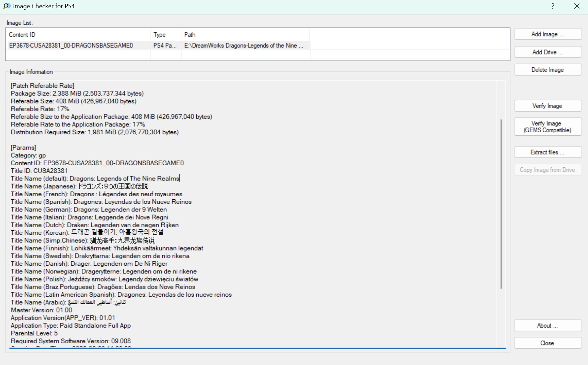The width and height of the screenshot is (588, 365).
Task: Open the Extract files dialog
Action: pos(547,152)
